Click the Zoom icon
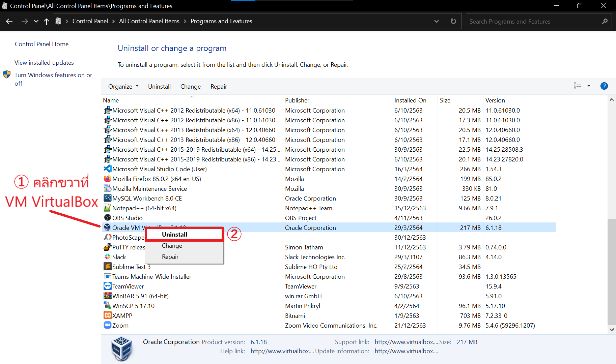 tap(107, 325)
